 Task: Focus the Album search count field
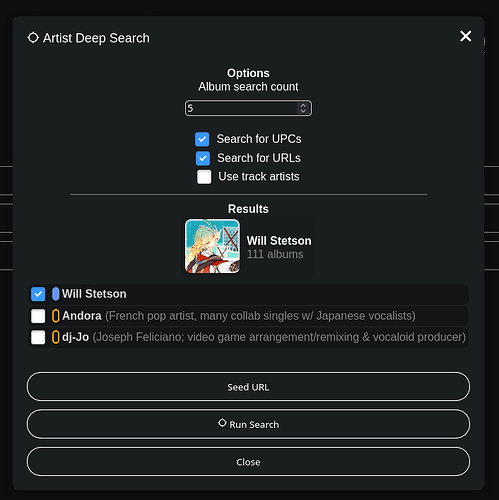[x=248, y=108]
